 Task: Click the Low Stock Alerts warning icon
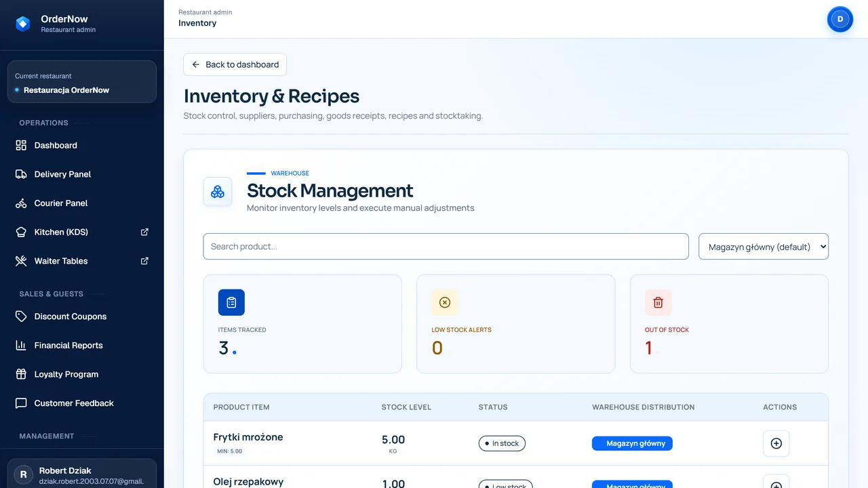pyautogui.click(x=445, y=302)
